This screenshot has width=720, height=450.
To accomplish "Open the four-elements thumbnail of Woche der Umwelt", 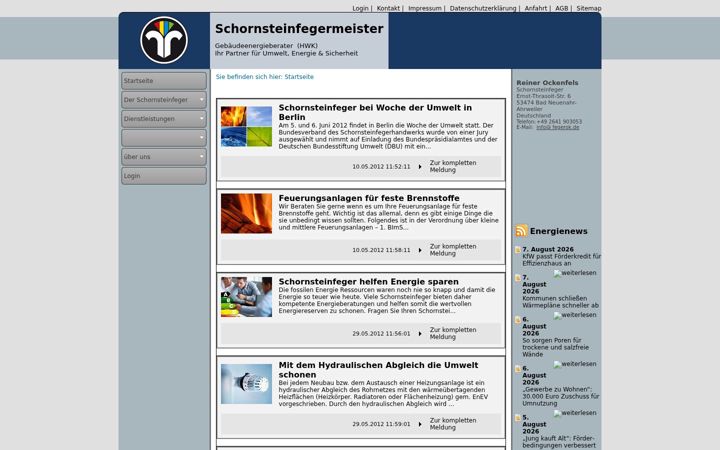I will coord(246,127).
